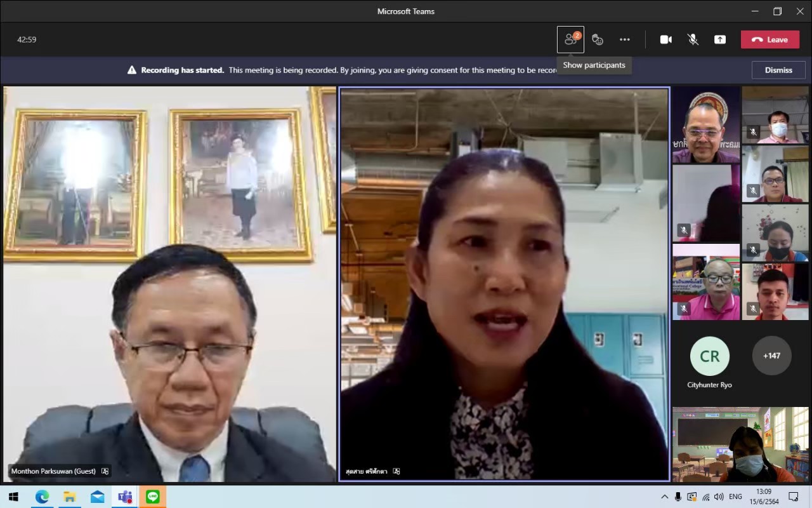Unmute the microphone

[x=693, y=39]
